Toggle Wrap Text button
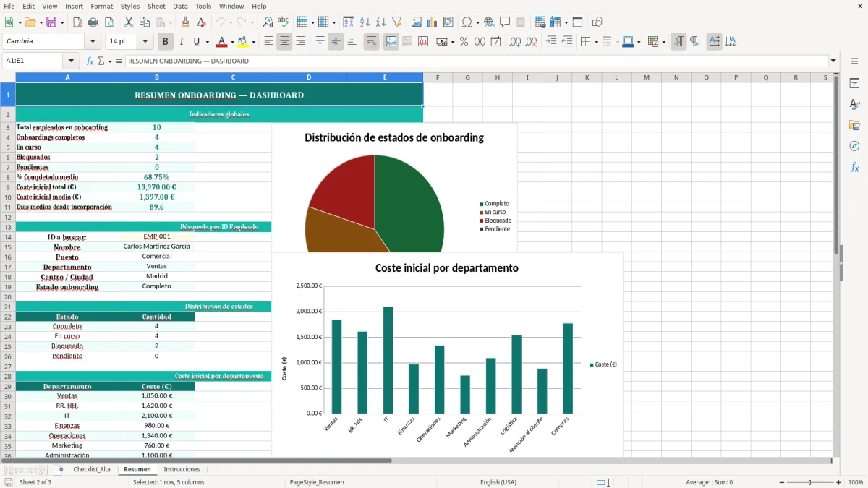Viewport: 868px width, 488px height. click(371, 42)
